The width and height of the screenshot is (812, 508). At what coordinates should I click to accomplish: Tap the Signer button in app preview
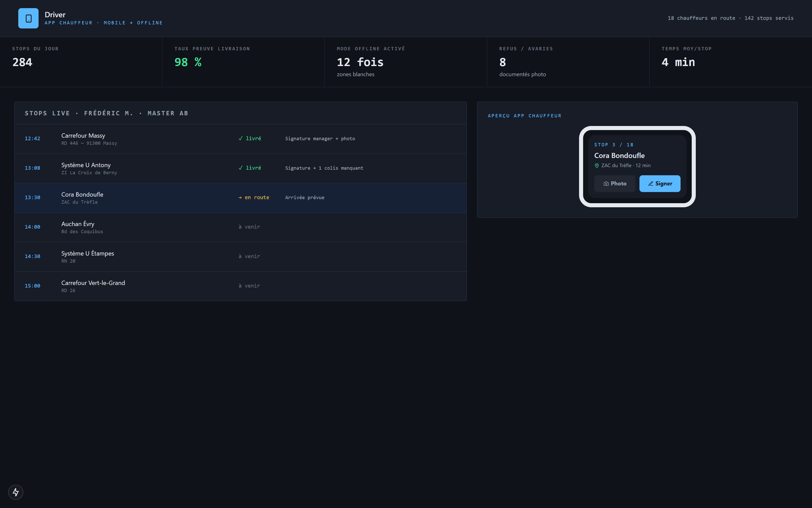click(x=660, y=184)
